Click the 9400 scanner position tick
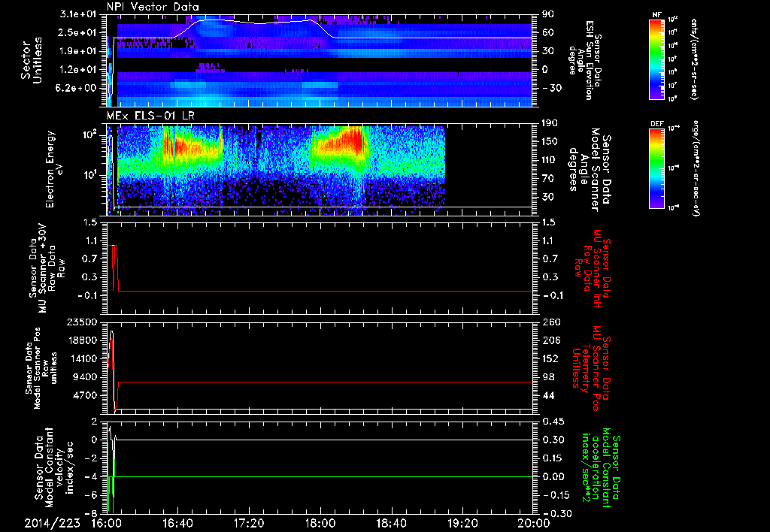Image resolution: width=770 pixels, height=532 pixels. click(84, 377)
